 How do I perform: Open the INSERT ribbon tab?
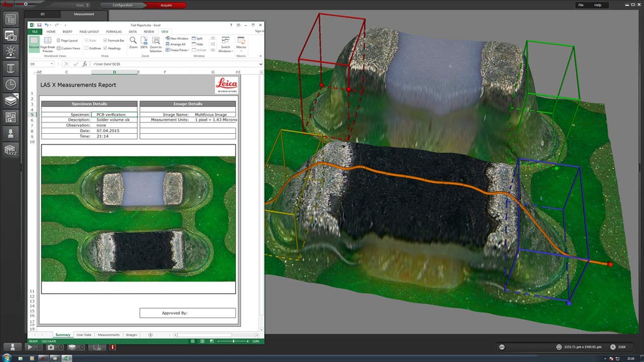pyautogui.click(x=67, y=31)
